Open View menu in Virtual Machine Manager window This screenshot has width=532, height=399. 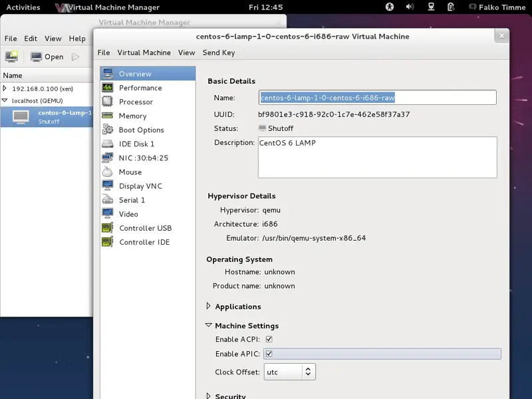[53, 39]
